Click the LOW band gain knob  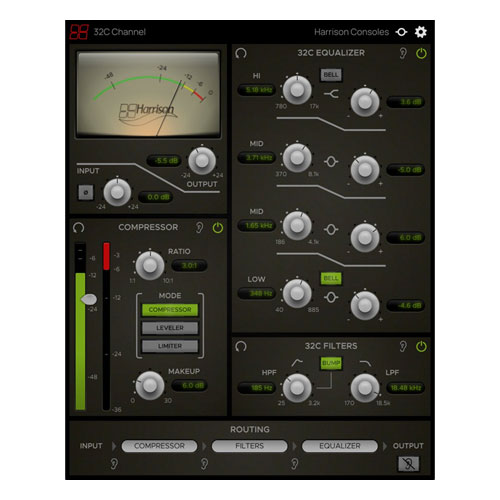[365, 306]
